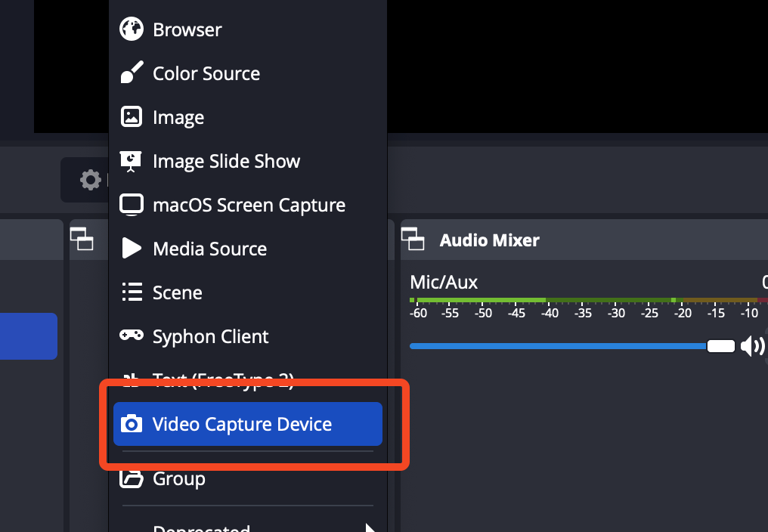The image size is (768, 532).
Task: Click the Group folder icon
Action: [x=132, y=478]
